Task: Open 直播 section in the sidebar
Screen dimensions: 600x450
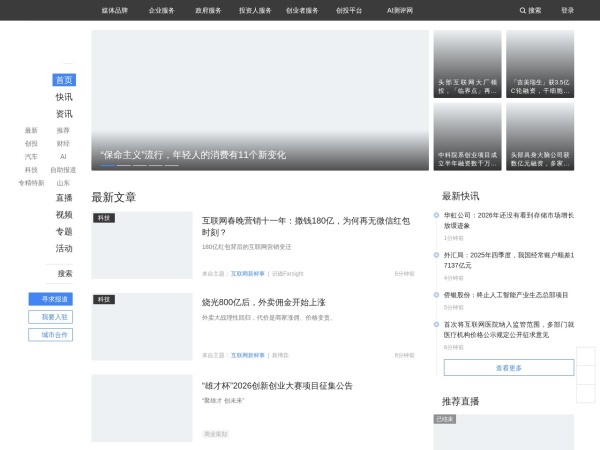Action: pos(64,198)
